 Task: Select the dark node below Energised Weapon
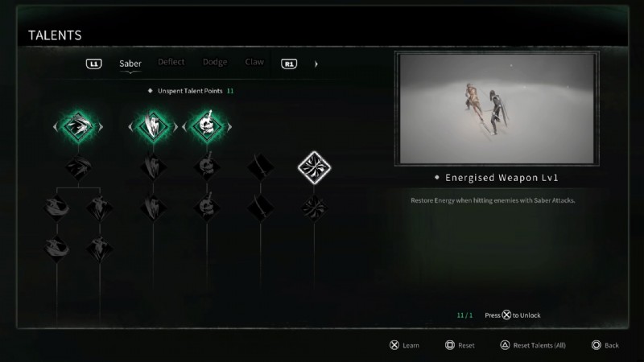pyautogui.click(x=314, y=208)
